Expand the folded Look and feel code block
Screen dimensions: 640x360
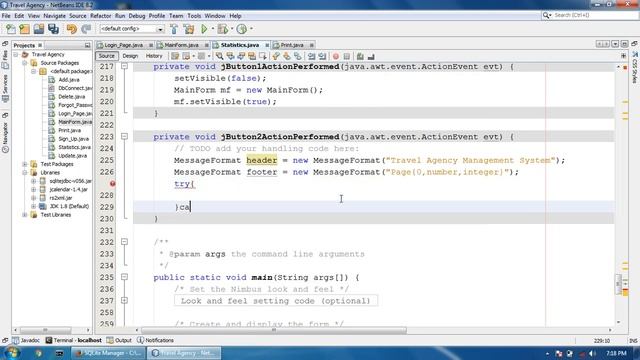tap(124, 300)
